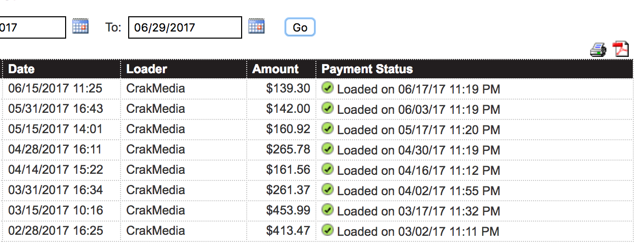Sort by the Loader column header
This screenshot has width=644, height=247.
[147, 69]
